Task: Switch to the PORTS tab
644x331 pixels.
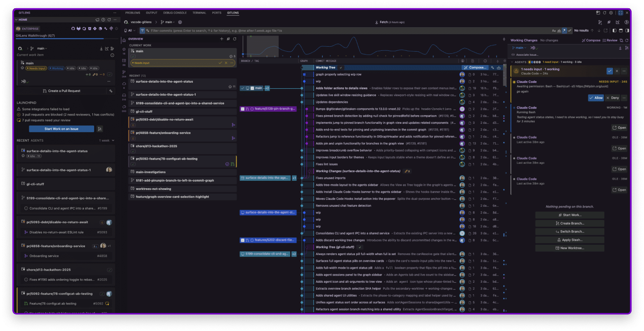Action: click(217, 13)
